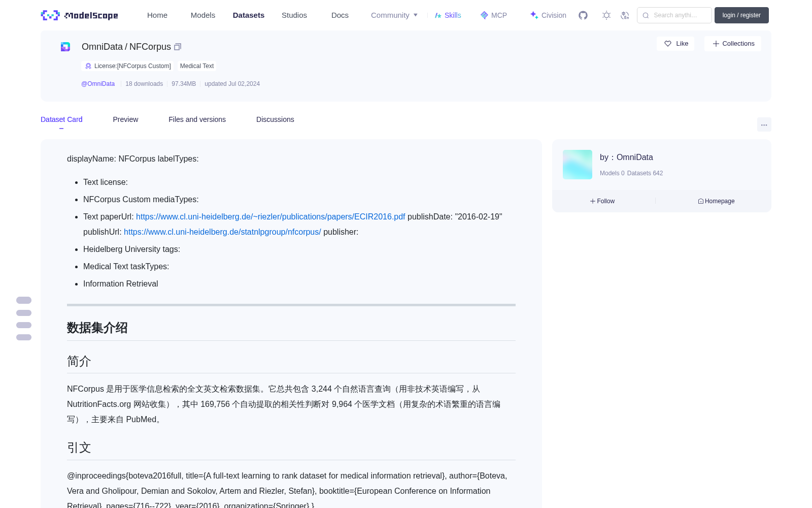Jump to second outline marker on left
The width and height of the screenshot is (812, 508).
click(x=24, y=313)
